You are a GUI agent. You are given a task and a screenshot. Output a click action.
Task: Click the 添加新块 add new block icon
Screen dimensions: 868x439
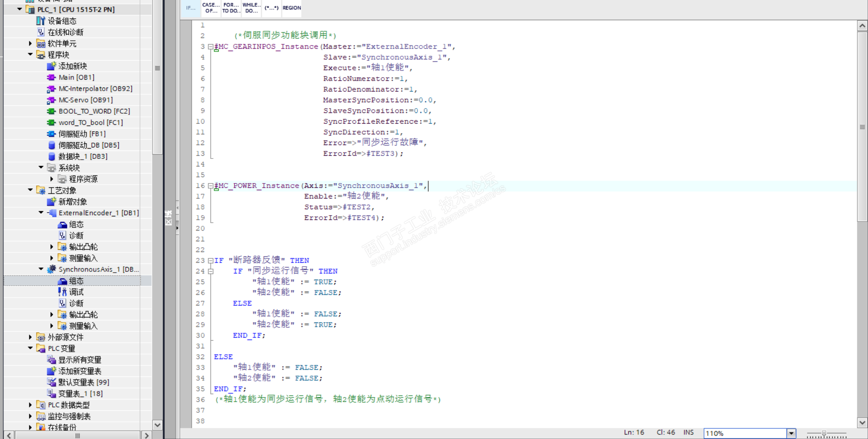point(51,66)
